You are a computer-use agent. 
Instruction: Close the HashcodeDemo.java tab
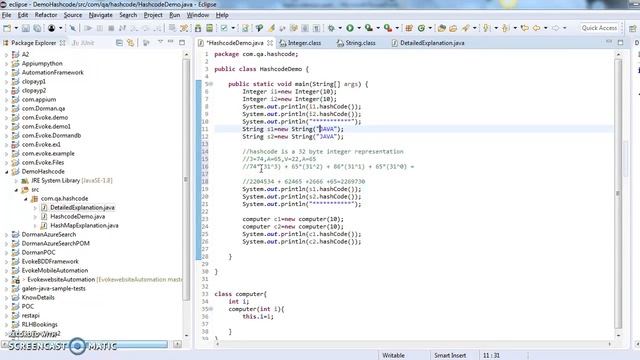pos(270,43)
